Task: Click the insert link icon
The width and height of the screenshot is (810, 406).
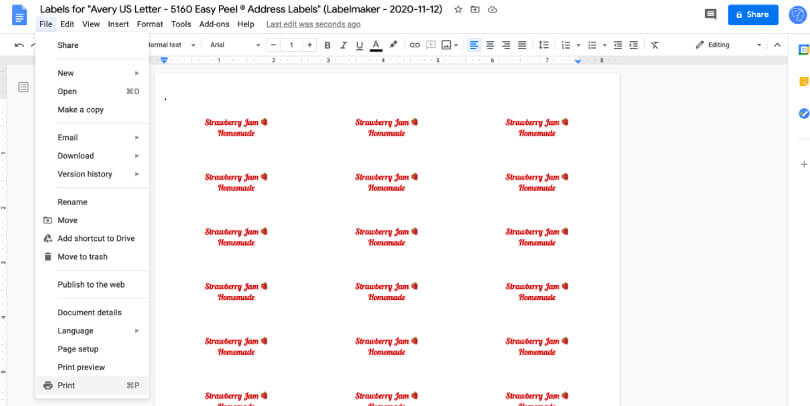Action: pos(414,45)
